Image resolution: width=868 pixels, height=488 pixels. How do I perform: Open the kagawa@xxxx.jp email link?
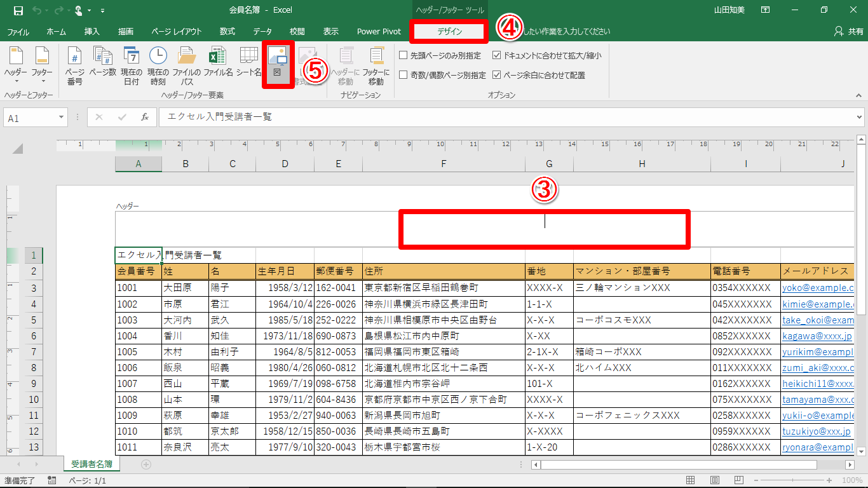coord(817,336)
